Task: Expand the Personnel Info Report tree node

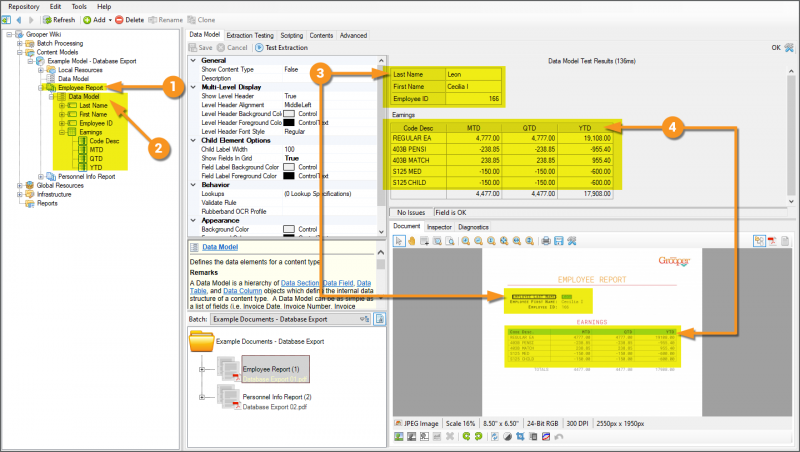Action: coord(40,176)
